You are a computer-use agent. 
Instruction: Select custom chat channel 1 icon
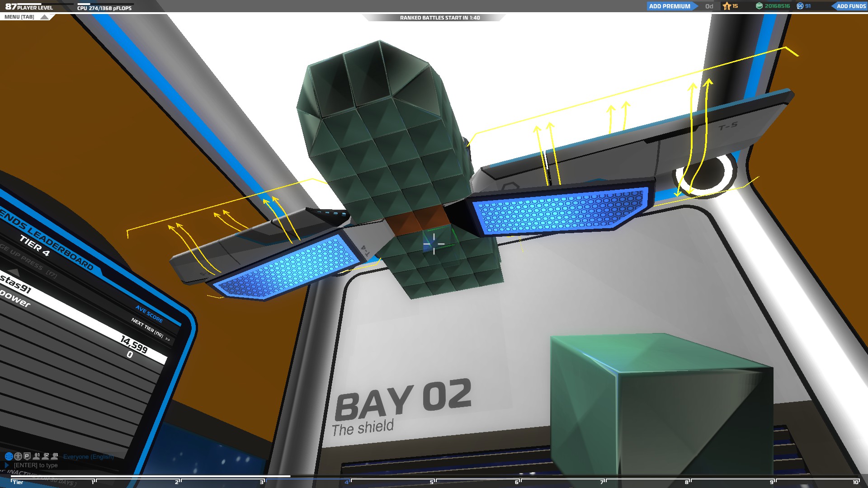[37, 456]
